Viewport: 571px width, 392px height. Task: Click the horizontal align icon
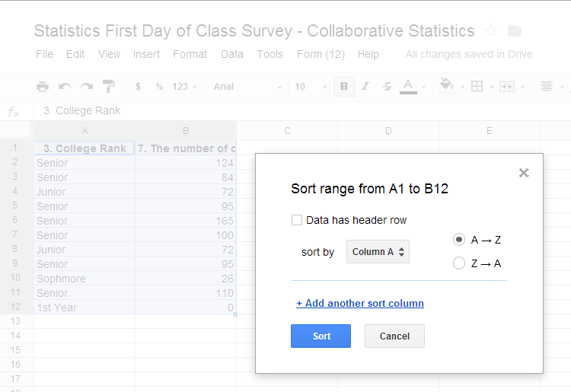coord(547,86)
